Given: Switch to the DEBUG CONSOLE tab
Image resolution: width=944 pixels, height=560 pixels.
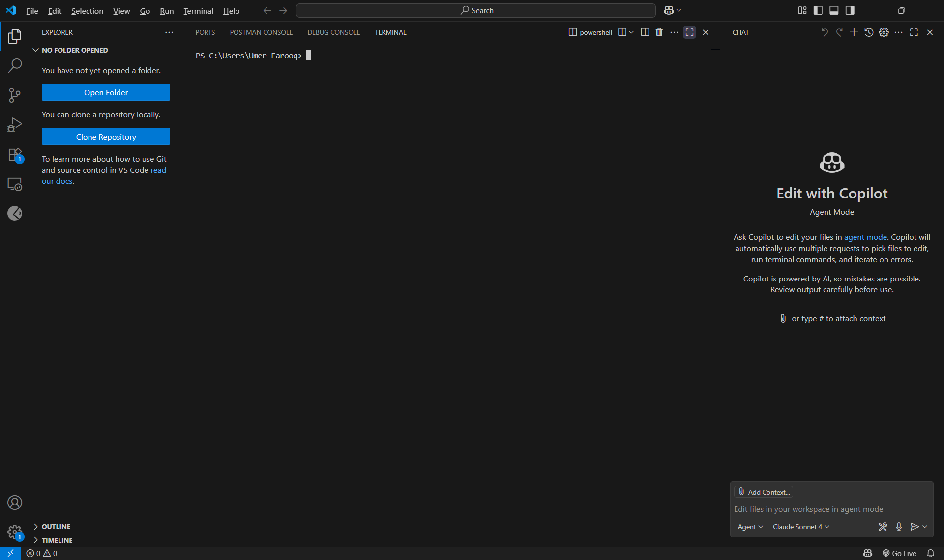Looking at the screenshot, I should (333, 32).
